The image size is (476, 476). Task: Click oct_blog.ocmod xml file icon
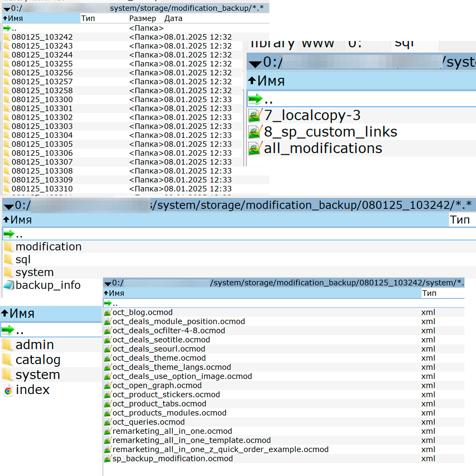[x=108, y=312]
